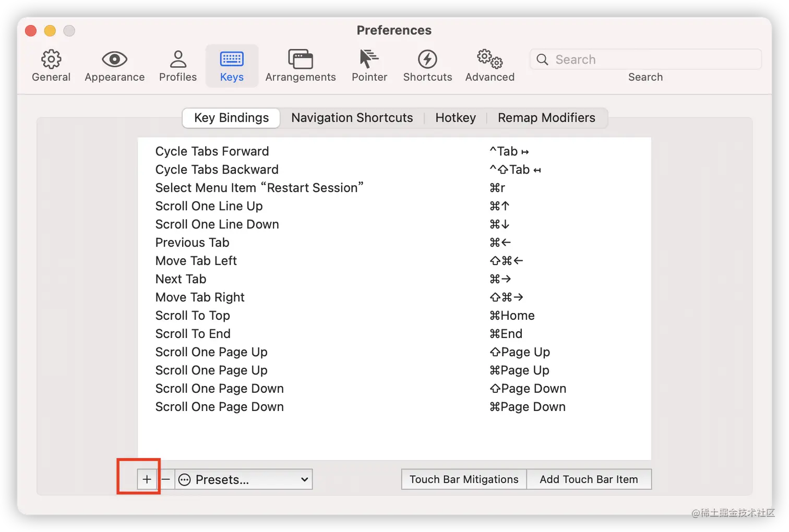Open the Profiles preferences pane

tap(178, 66)
